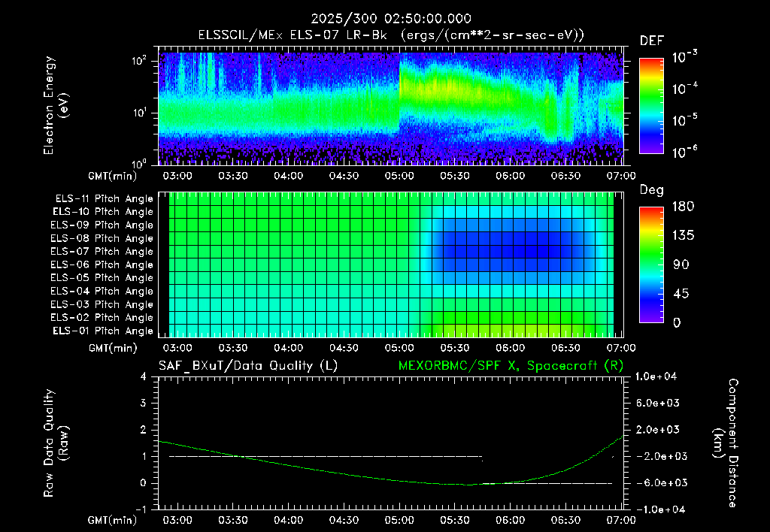
Task: Click the white data quality line at level 1
Action: tap(326, 456)
